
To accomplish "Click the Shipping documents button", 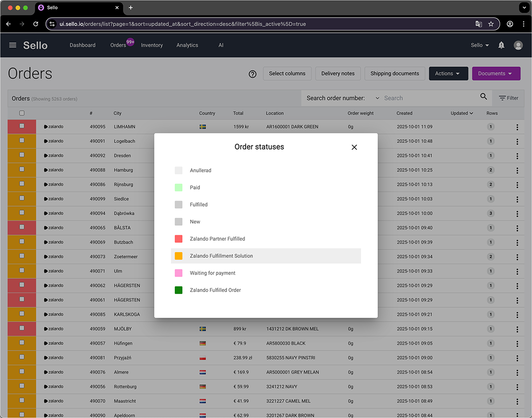I will point(395,74).
